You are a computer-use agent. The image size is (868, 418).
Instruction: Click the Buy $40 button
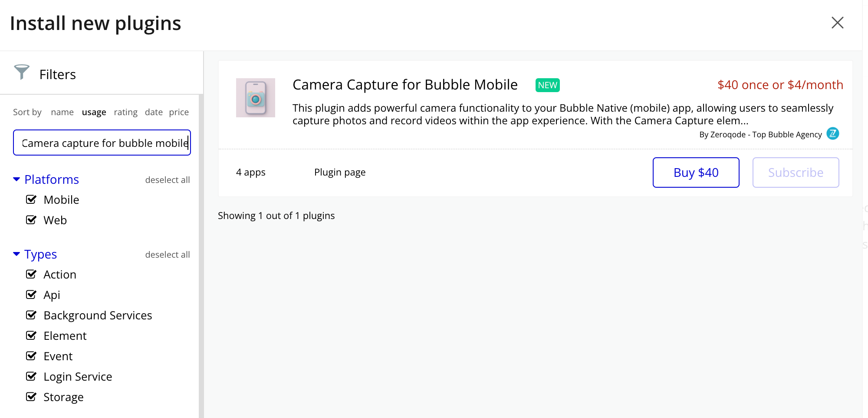click(x=696, y=173)
